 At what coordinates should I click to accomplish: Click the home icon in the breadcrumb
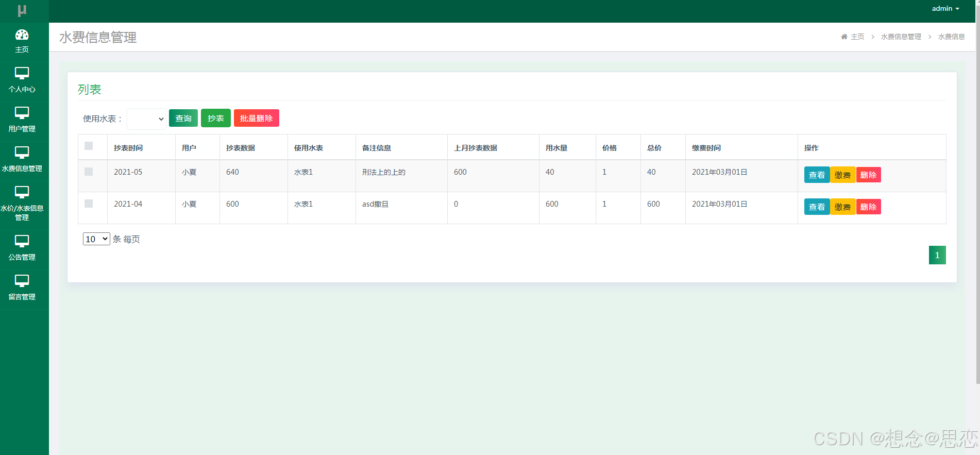coord(844,37)
